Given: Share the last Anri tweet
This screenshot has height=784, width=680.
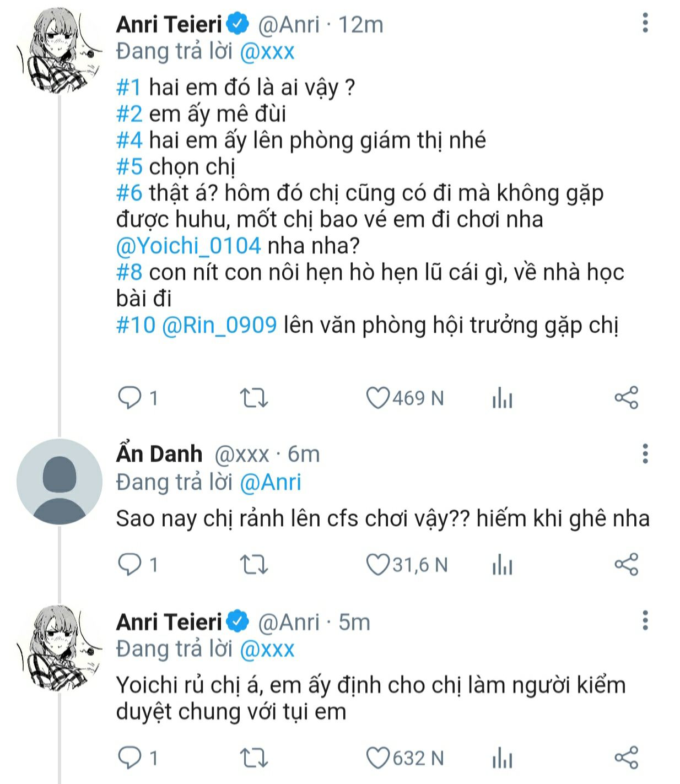Looking at the screenshot, I should pyautogui.click(x=626, y=759).
